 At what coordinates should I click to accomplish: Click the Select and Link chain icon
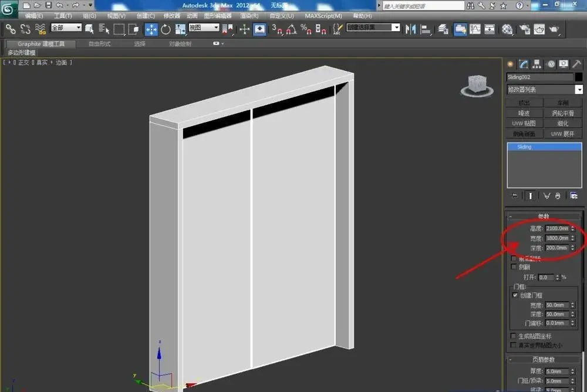tap(11, 29)
